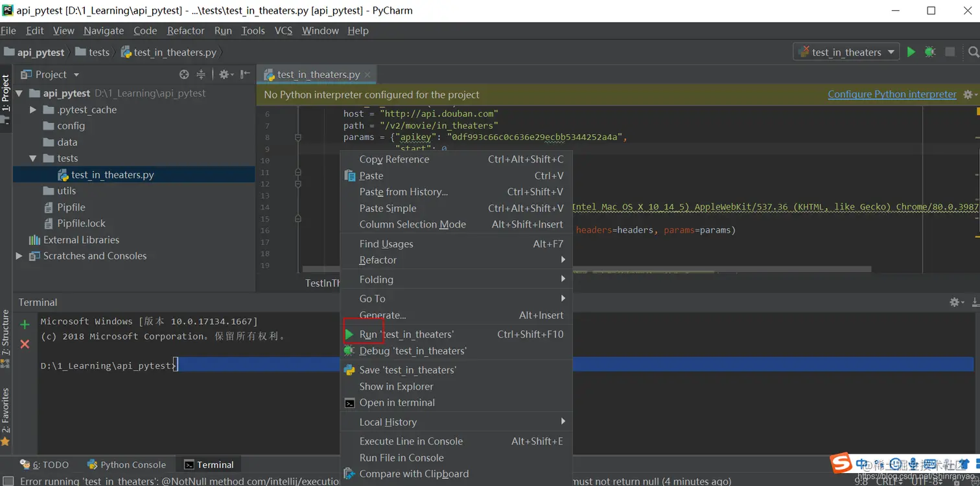Switch to the Terminal tool tab

click(x=209, y=465)
